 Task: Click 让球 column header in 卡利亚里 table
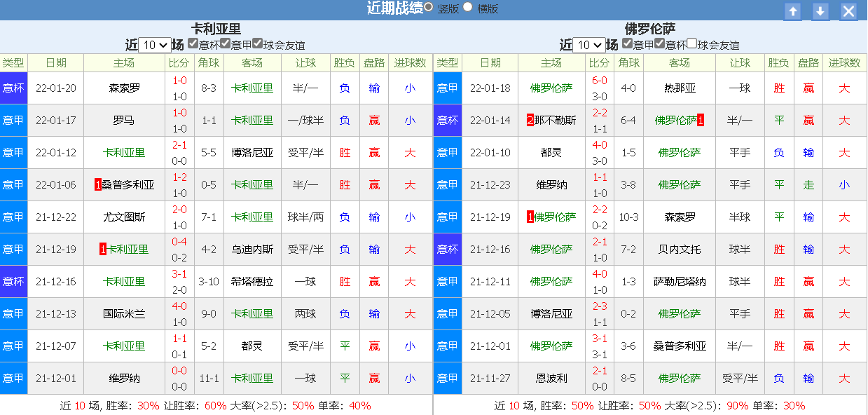coord(306,63)
